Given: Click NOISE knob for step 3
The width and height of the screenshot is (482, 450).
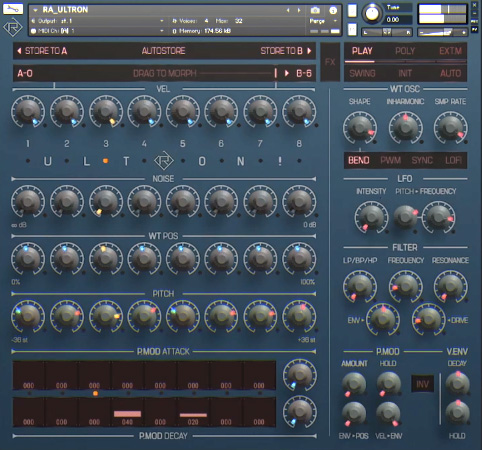Looking at the screenshot, I should [106, 201].
